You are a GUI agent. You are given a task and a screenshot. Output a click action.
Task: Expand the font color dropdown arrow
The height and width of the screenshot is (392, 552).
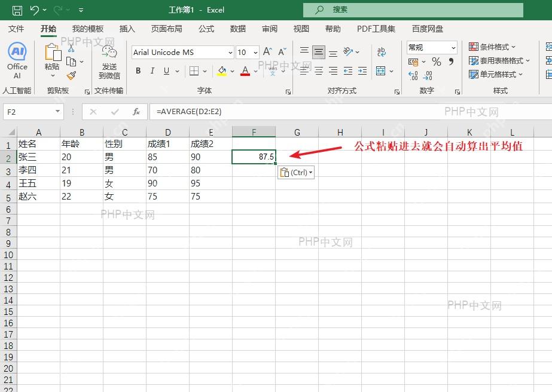(256, 72)
